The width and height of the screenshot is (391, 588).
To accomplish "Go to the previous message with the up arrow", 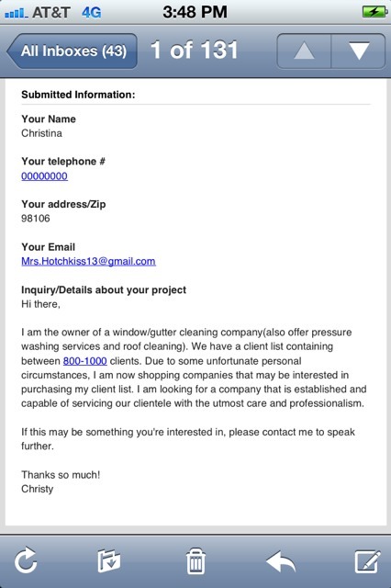I will tap(304, 51).
